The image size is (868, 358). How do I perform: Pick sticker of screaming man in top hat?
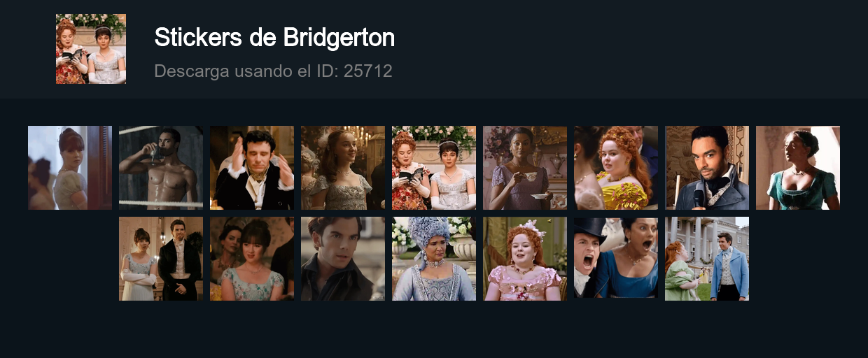tap(616, 259)
